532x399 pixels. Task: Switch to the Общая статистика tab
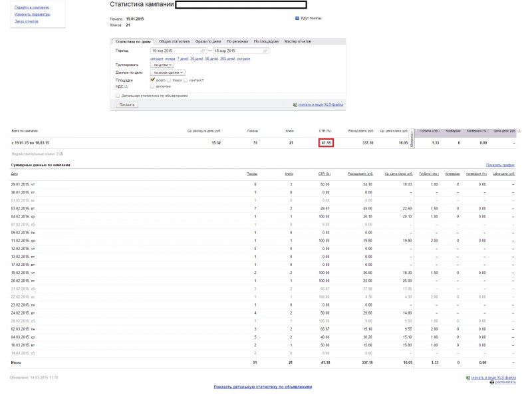174,41
